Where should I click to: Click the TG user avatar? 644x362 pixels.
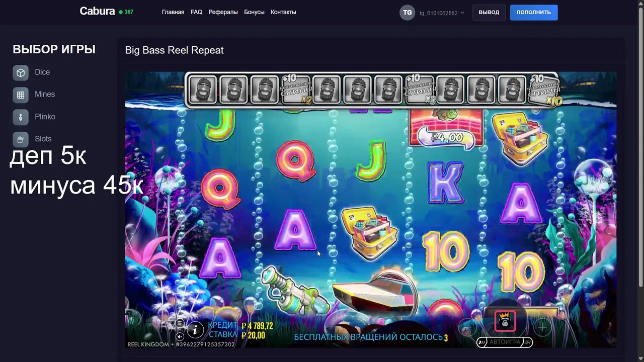click(x=407, y=13)
